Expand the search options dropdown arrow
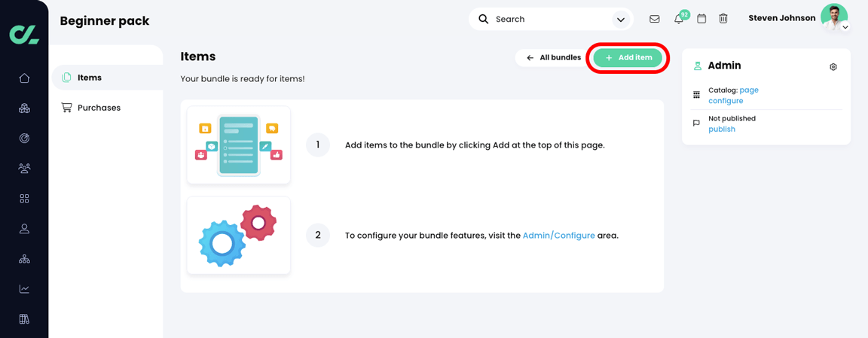 click(619, 20)
